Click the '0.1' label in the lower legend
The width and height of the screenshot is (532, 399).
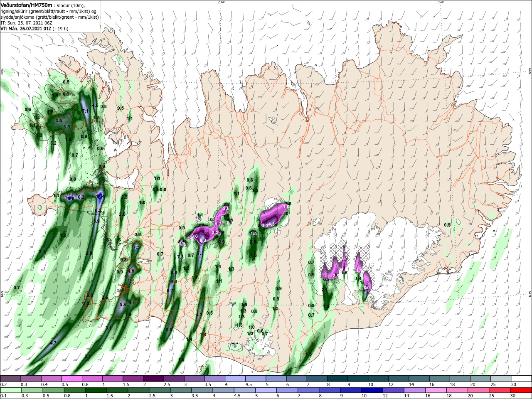point(3,396)
